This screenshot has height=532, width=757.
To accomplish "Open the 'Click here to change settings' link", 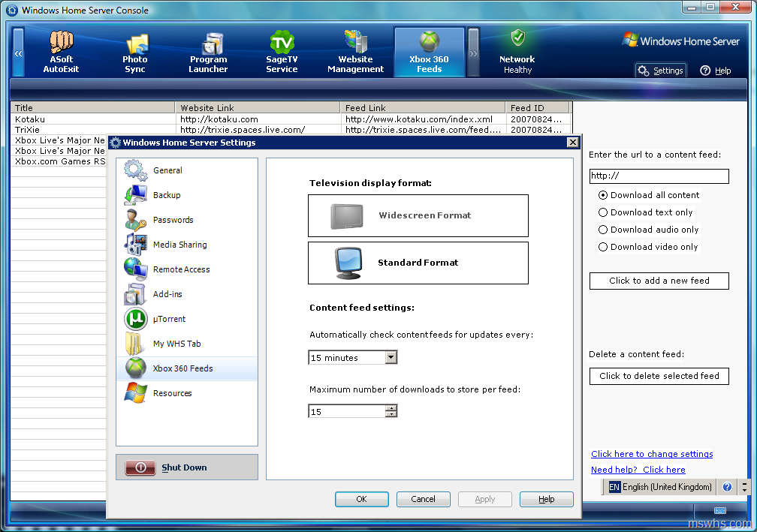I will tap(652, 454).
